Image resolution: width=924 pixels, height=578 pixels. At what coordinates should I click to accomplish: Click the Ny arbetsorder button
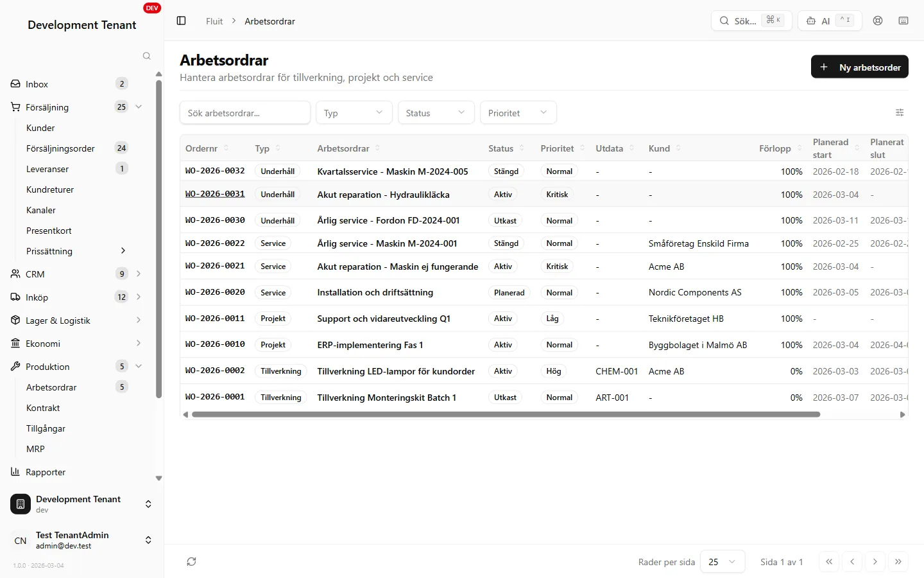859,67
